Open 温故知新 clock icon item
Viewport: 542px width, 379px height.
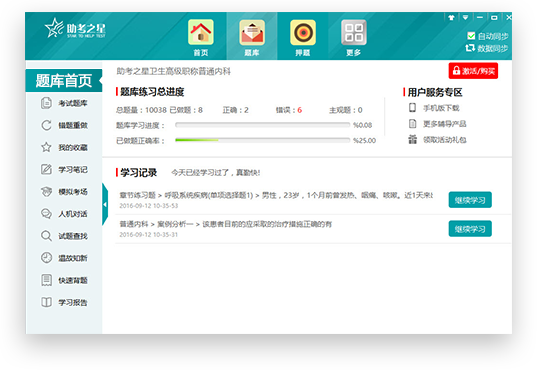click(64, 258)
